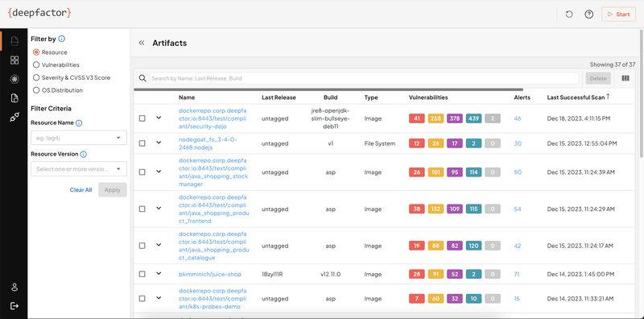Click the logout icon at sidebar bottom
This screenshot has width=644, height=319.
coord(14,306)
